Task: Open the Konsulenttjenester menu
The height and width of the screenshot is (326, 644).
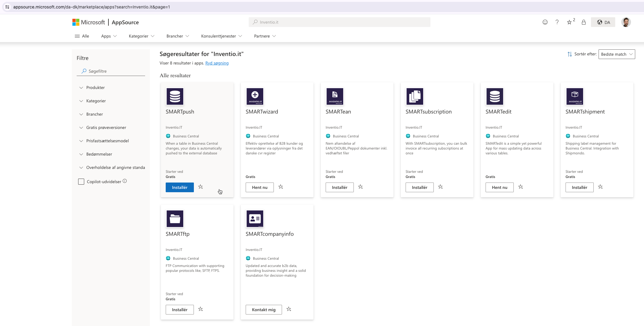Action: tap(221, 36)
